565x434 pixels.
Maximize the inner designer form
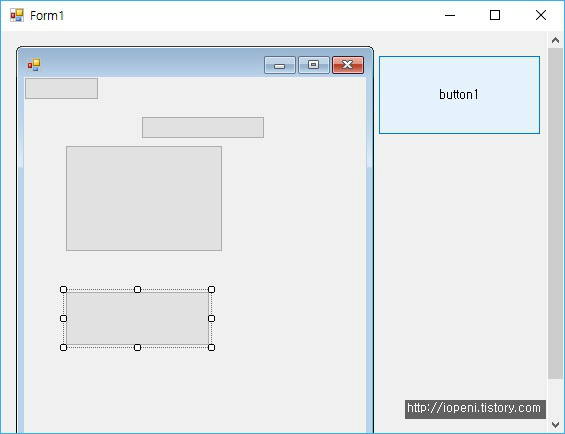click(313, 65)
